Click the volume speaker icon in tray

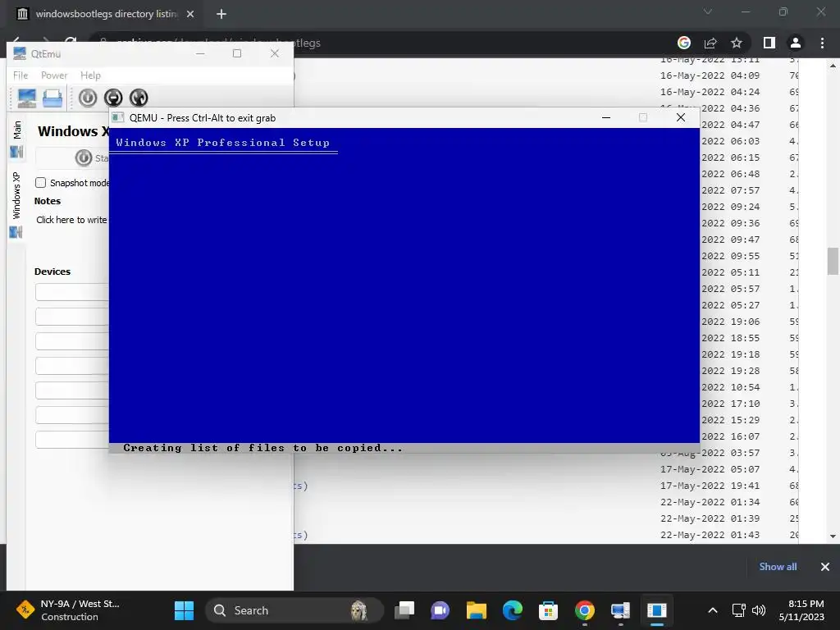pyautogui.click(x=759, y=610)
